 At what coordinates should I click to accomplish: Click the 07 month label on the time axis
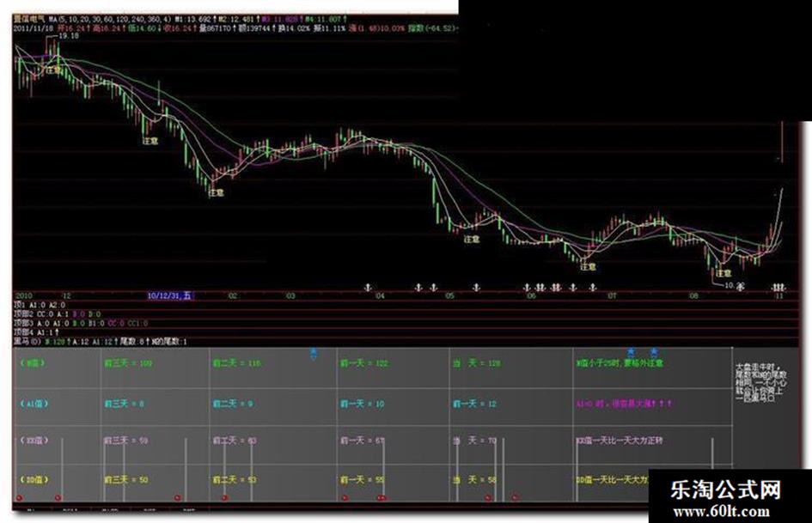612,295
